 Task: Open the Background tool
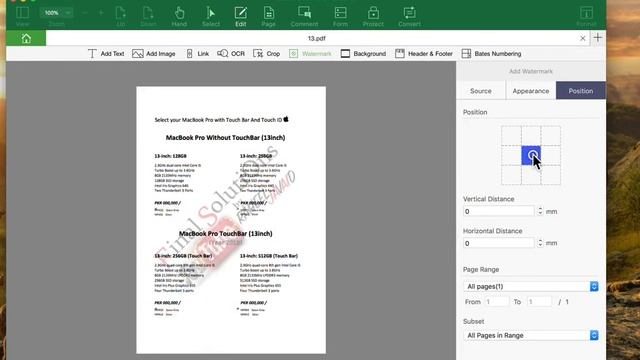pyautogui.click(x=363, y=53)
